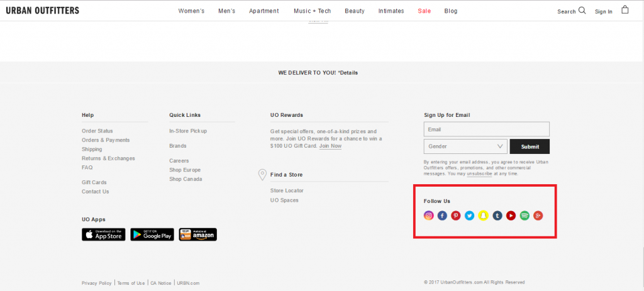This screenshot has height=291, width=644.
Task: Open the Tumblr social icon
Action: click(497, 216)
